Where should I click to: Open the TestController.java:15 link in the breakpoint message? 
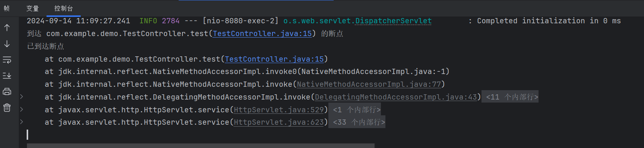(262, 33)
